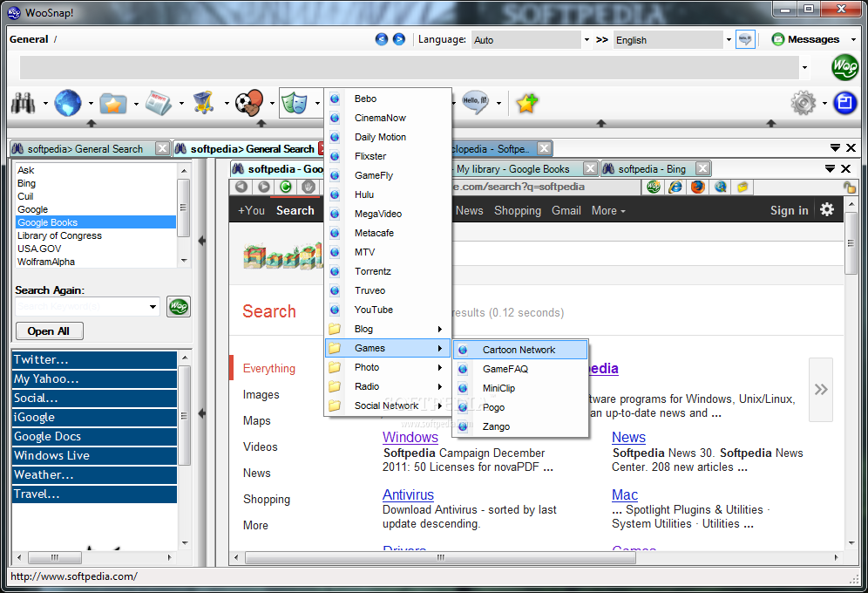This screenshot has height=593, width=868.
Task: Open the gear settings icon in toolbar
Action: coord(804,103)
